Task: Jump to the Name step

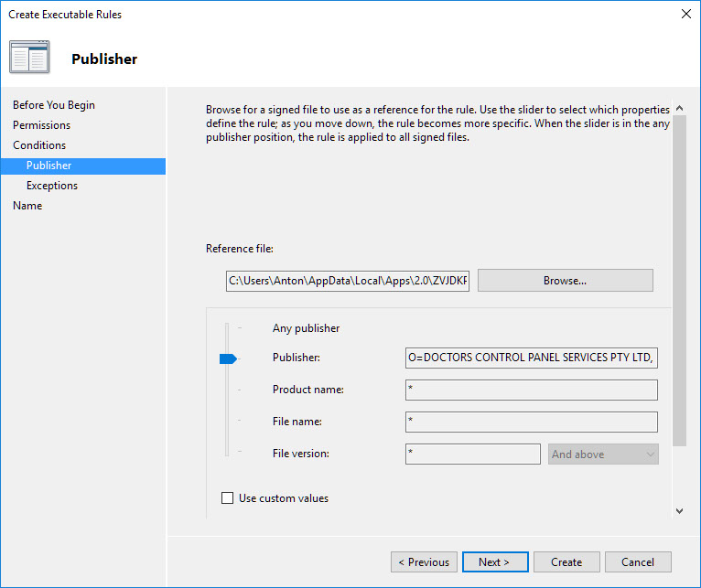Action: click(x=27, y=206)
